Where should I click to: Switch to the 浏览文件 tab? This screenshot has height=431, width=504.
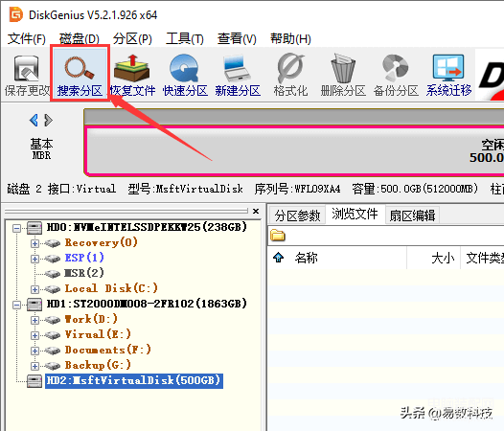coord(355,214)
